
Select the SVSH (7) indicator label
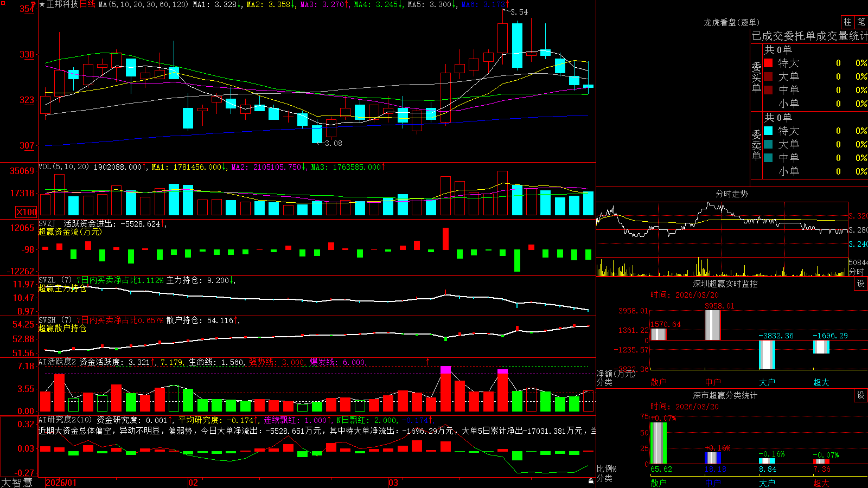point(55,320)
